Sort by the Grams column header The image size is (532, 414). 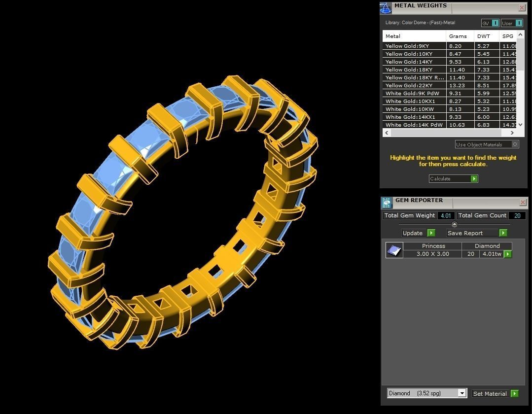460,36
